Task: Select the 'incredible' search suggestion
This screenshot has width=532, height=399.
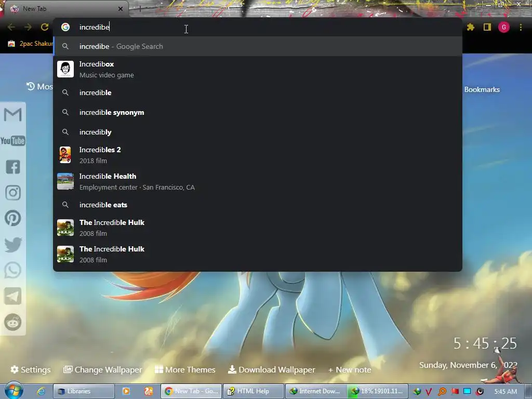Action: coord(258,92)
